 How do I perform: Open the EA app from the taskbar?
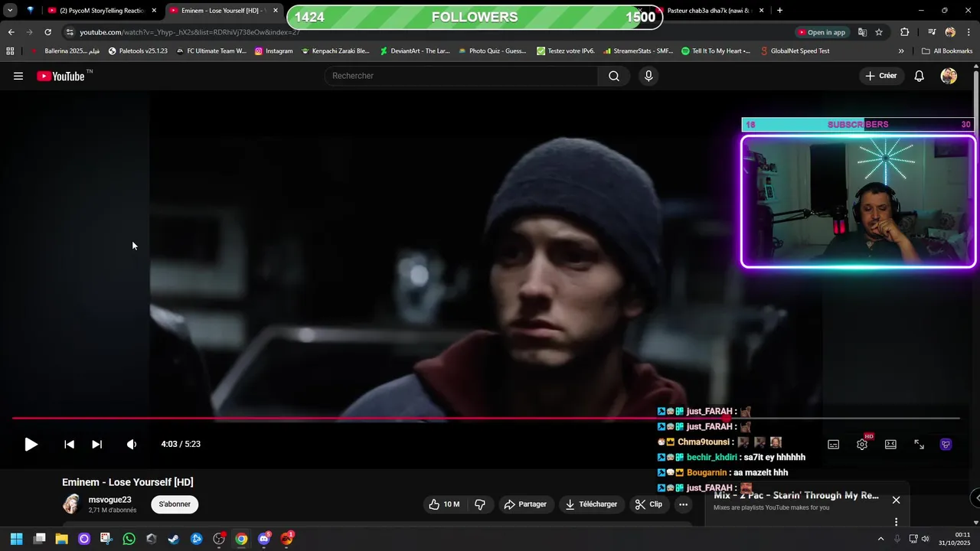point(287,539)
